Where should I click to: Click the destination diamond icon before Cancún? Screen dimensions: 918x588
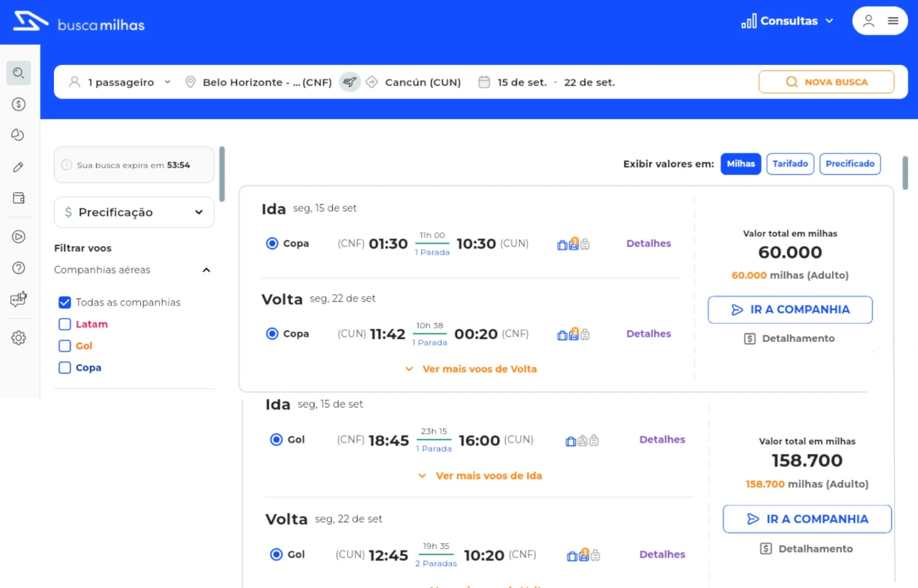372,82
